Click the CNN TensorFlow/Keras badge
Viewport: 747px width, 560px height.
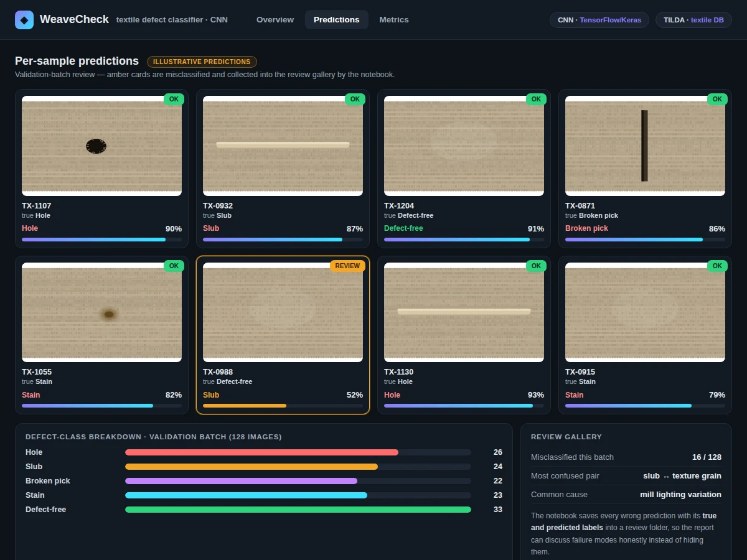(x=599, y=20)
